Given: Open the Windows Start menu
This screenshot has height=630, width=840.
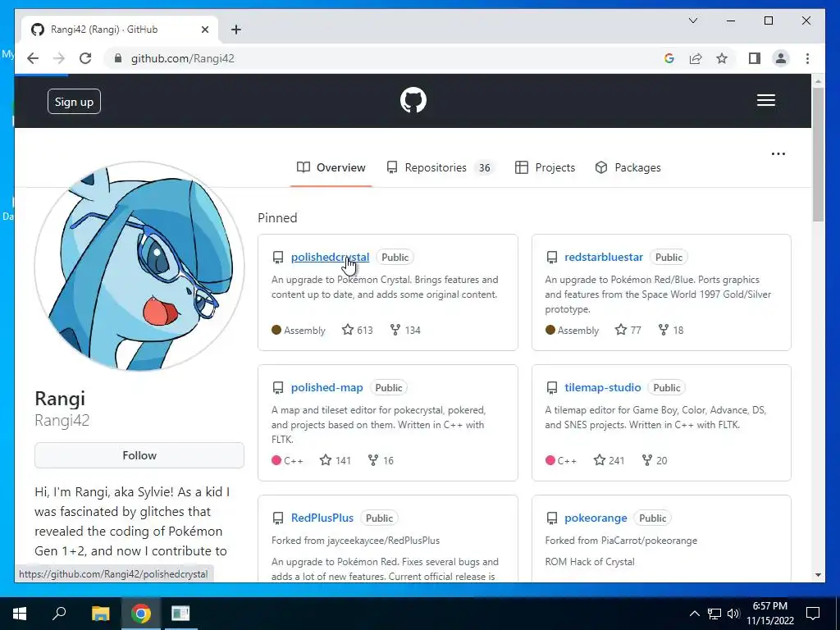Looking at the screenshot, I should [x=20, y=614].
